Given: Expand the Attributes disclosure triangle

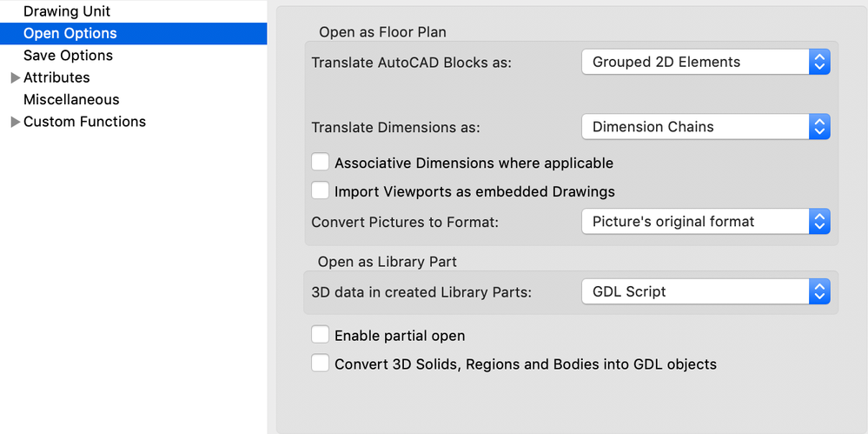Looking at the screenshot, I should click(x=15, y=78).
